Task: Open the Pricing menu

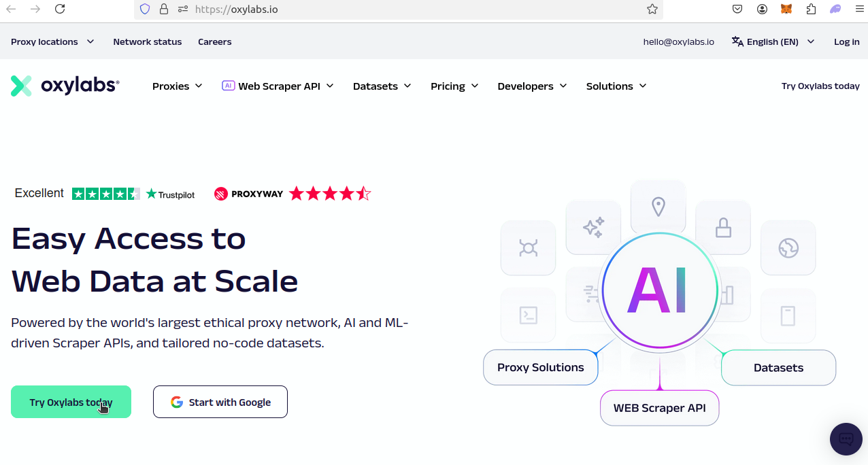Action: (455, 86)
